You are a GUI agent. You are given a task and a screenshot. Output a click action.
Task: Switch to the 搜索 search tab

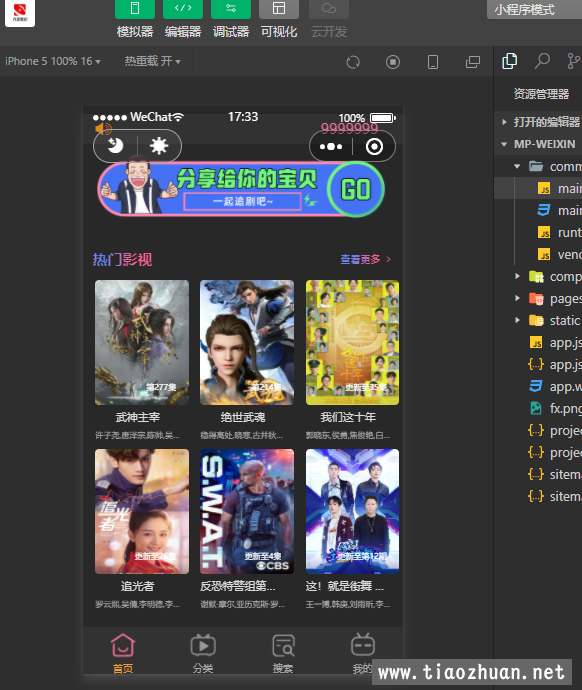pos(283,653)
